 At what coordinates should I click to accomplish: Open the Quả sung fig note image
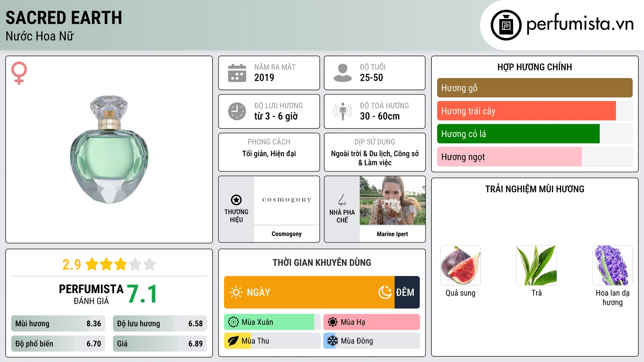(x=460, y=265)
